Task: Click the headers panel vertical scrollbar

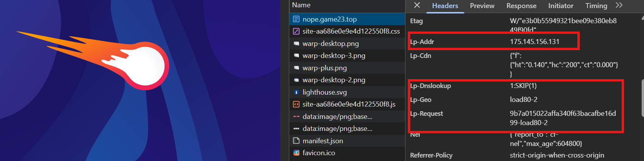Action: 642,97
